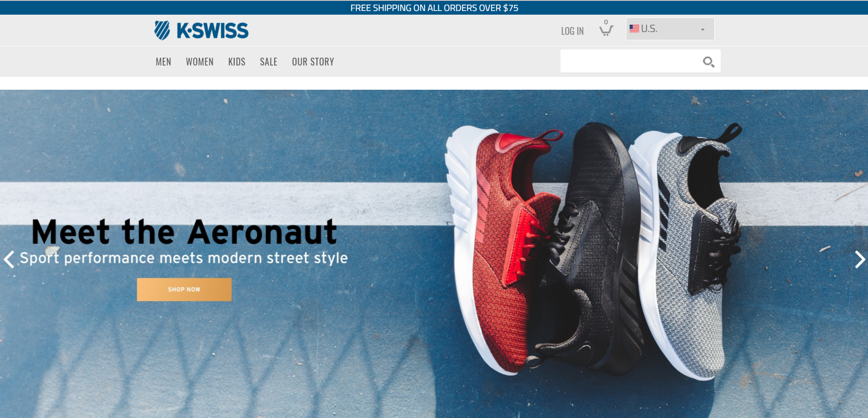Click the free shipping banner
The image size is (868, 418).
[x=434, y=8]
